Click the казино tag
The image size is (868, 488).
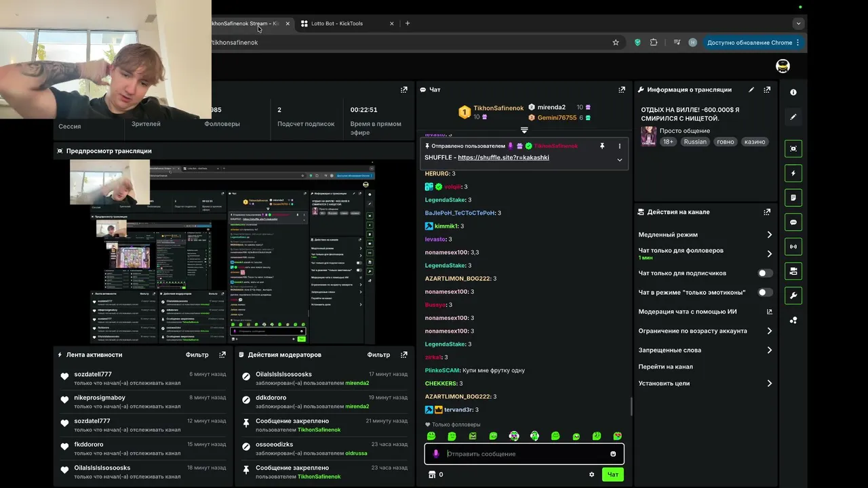coord(754,142)
